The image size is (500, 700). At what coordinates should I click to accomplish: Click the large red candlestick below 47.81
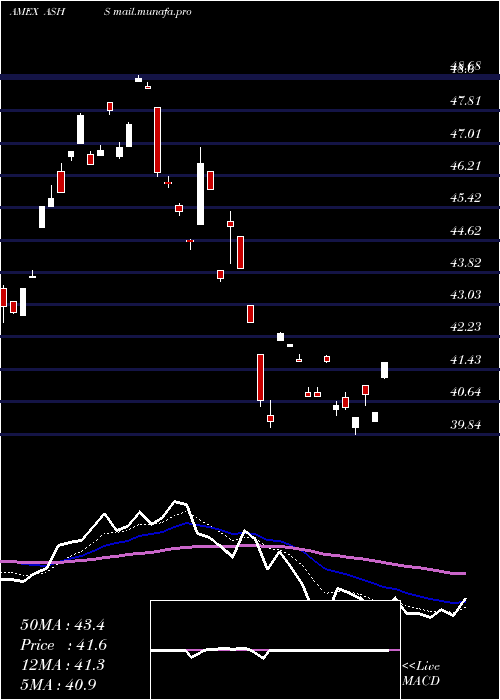pos(158,140)
